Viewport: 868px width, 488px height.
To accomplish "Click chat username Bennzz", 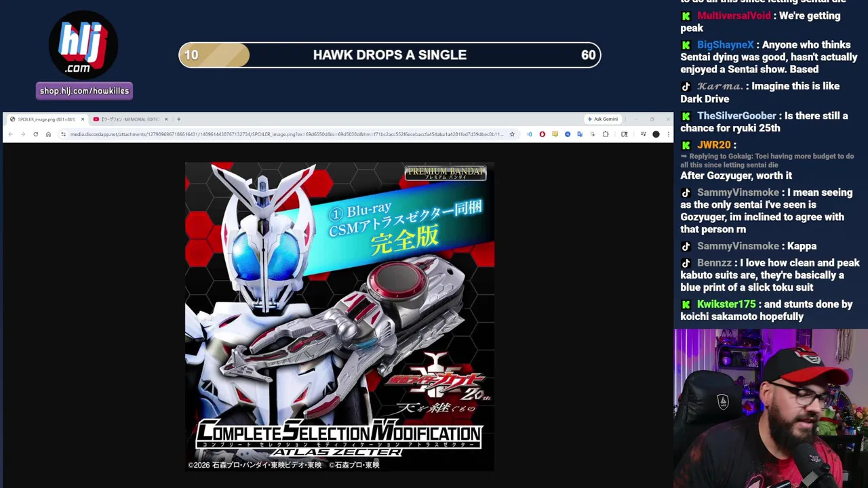I will pyautogui.click(x=714, y=263).
